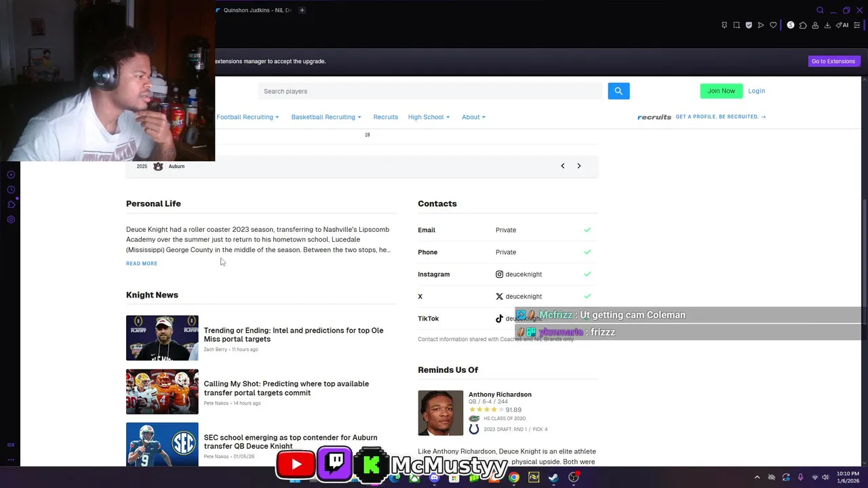This screenshot has height=488, width=868.
Task: Open the snapshot capture tool icon
Action: tap(736, 25)
